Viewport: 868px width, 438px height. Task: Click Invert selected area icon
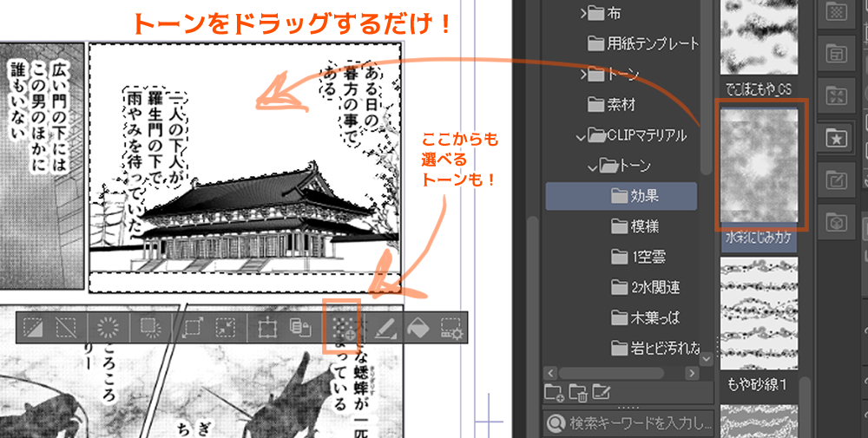[x=108, y=328]
